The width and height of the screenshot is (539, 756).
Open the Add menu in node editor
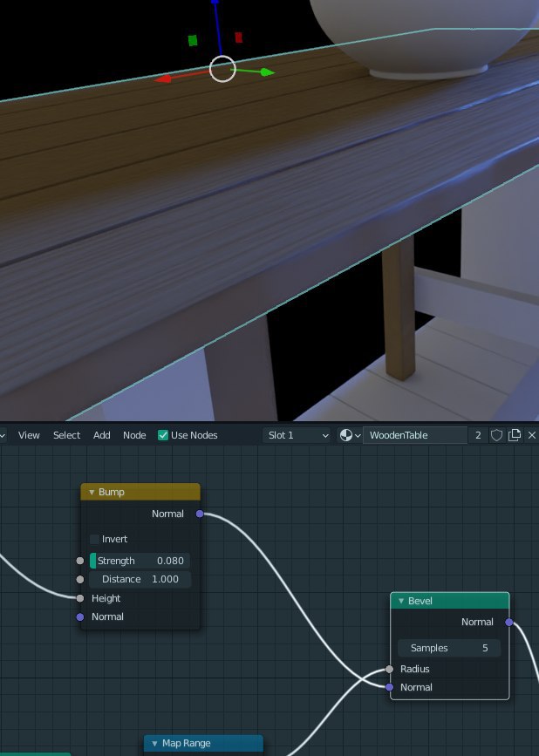click(x=102, y=435)
